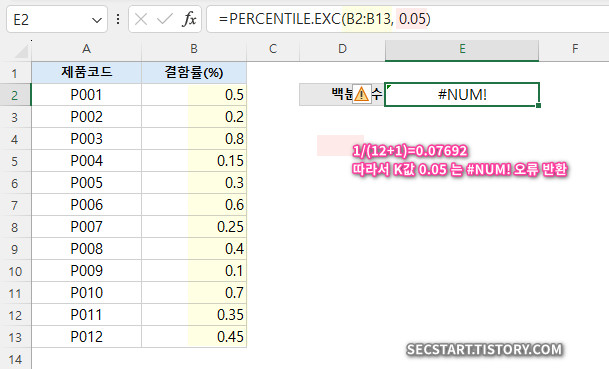Click the formula bar options dots

pos(118,19)
